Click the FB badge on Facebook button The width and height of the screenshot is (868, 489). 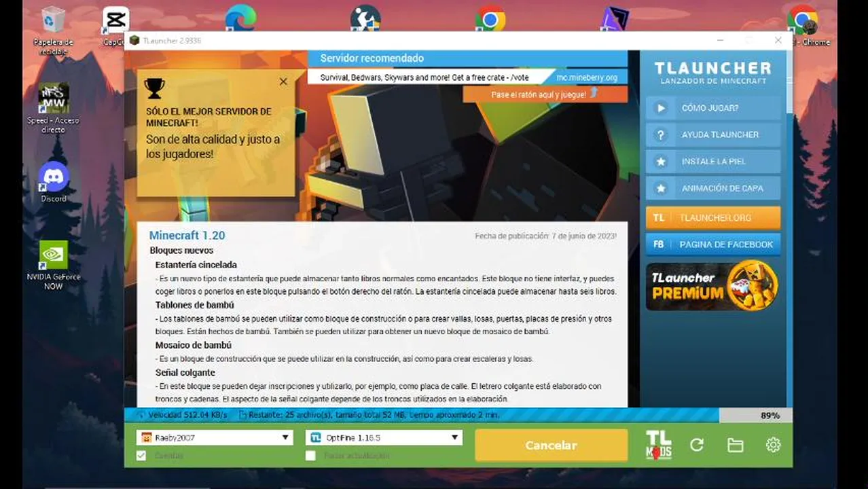[x=658, y=244]
